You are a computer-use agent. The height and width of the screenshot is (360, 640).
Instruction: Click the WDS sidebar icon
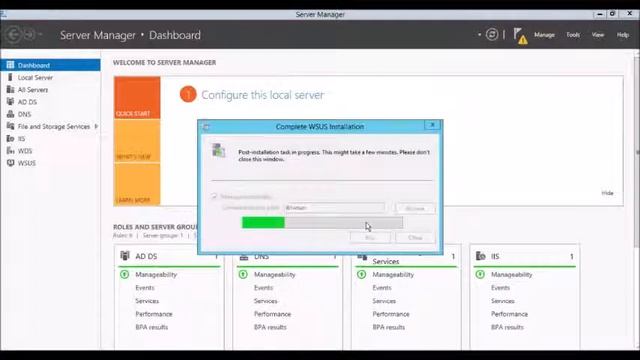click(x=10, y=151)
